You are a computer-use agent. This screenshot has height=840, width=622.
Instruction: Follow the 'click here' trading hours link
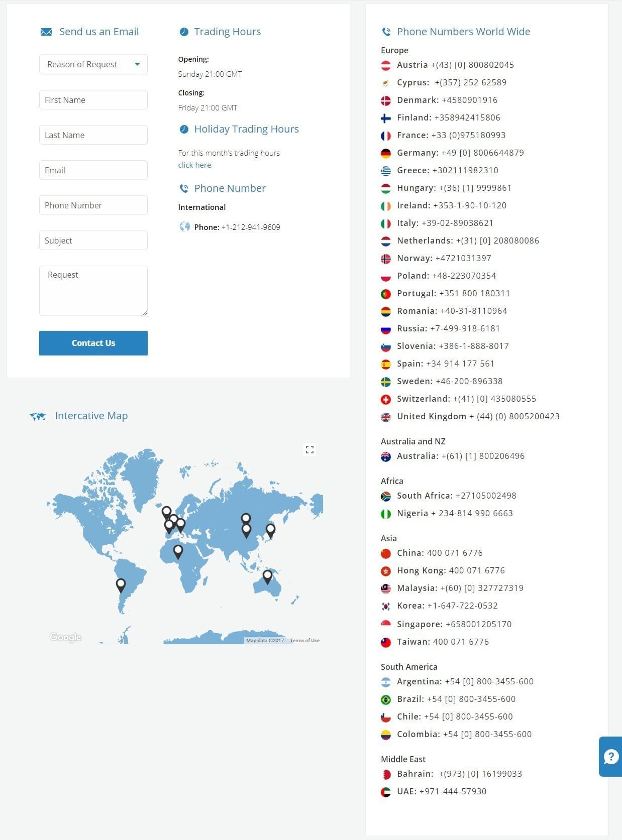point(194,165)
